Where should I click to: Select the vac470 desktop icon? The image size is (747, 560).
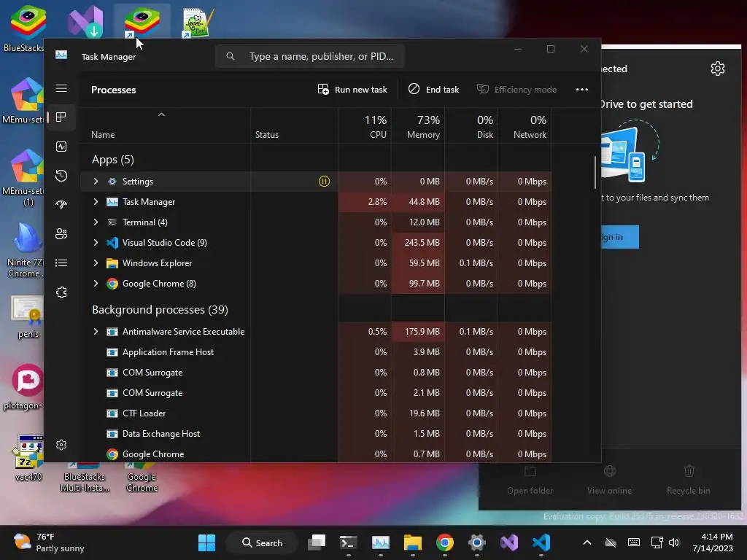coord(28,458)
